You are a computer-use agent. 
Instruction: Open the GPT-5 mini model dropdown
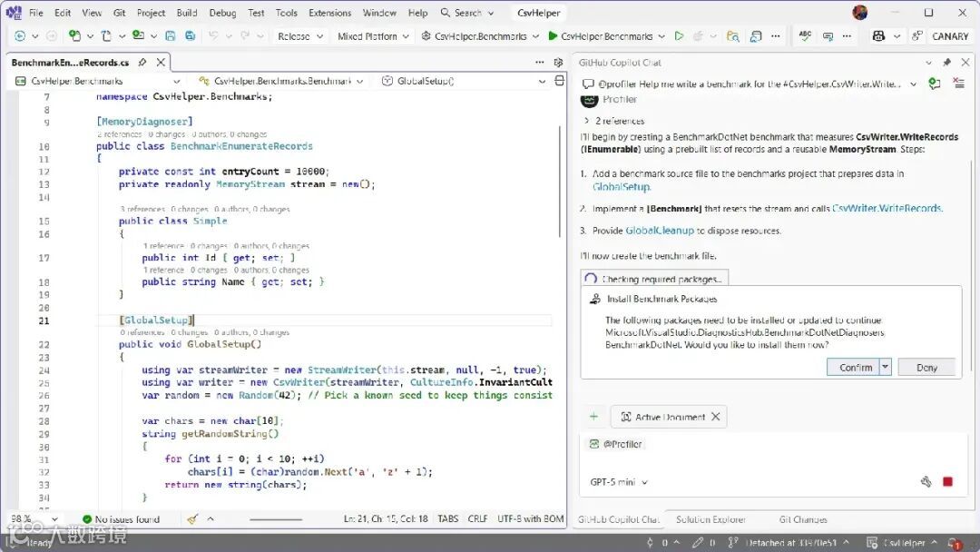(619, 482)
